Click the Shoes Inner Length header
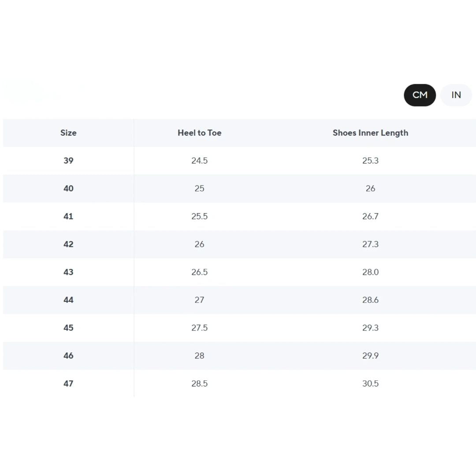This screenshot has width=476, height=476. click(x=370, y=133)
